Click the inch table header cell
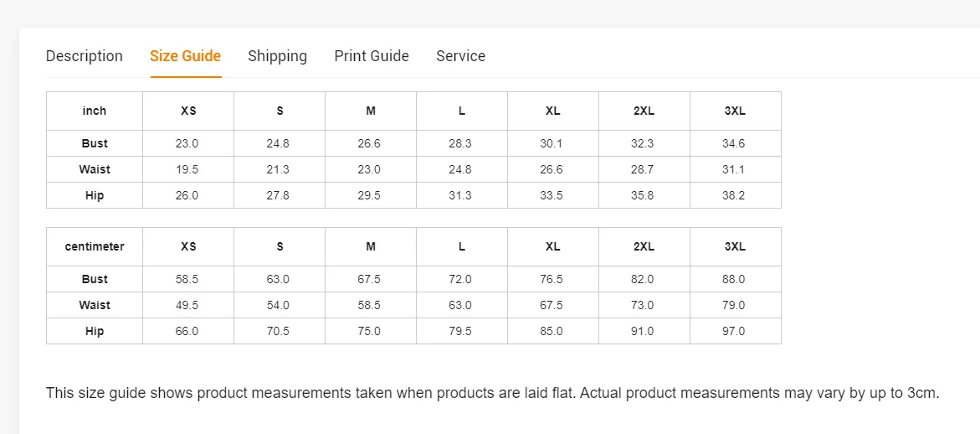980x434 pixels. [x=95, y=111]
